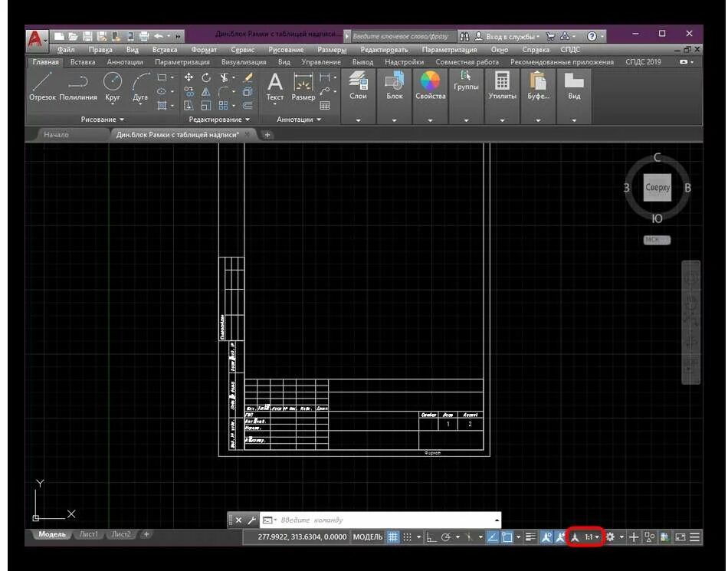Viewport: 728px width, 571px height.
Task: Select the Отрезок (line) tool
Action: point(42,87)
